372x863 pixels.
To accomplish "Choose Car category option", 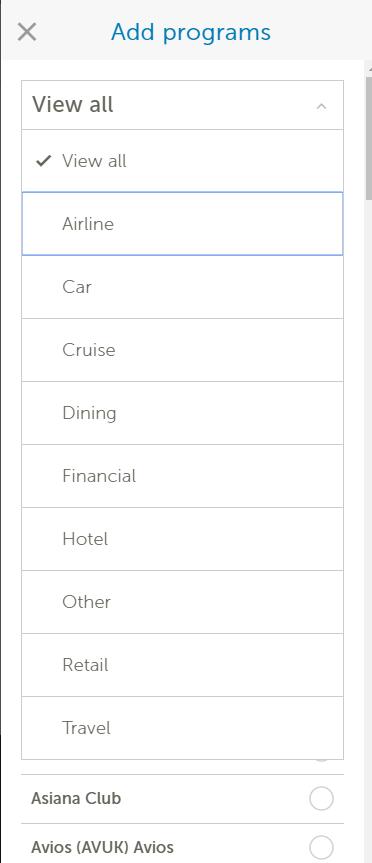I will point(182,287).
